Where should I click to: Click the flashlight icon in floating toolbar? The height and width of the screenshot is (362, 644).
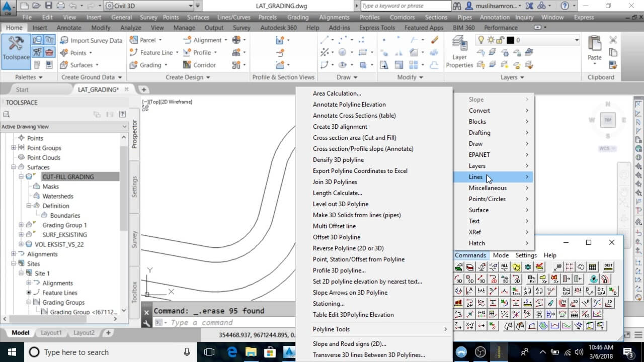[x=551, y=303]
